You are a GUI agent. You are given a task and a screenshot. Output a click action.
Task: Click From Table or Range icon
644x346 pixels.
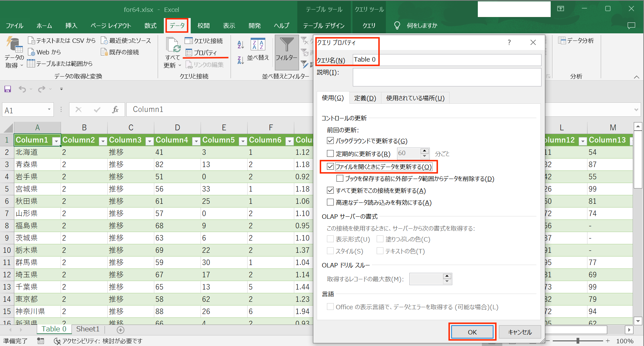pos(31,63)
